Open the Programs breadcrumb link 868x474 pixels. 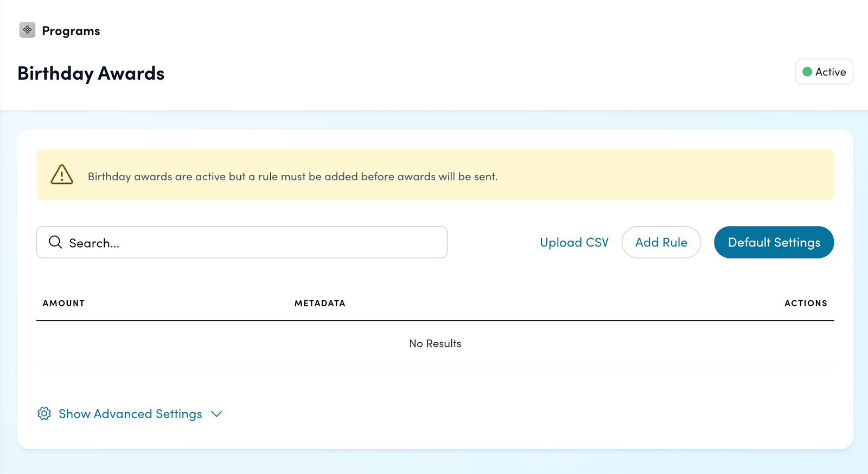[x=71, y=31]
